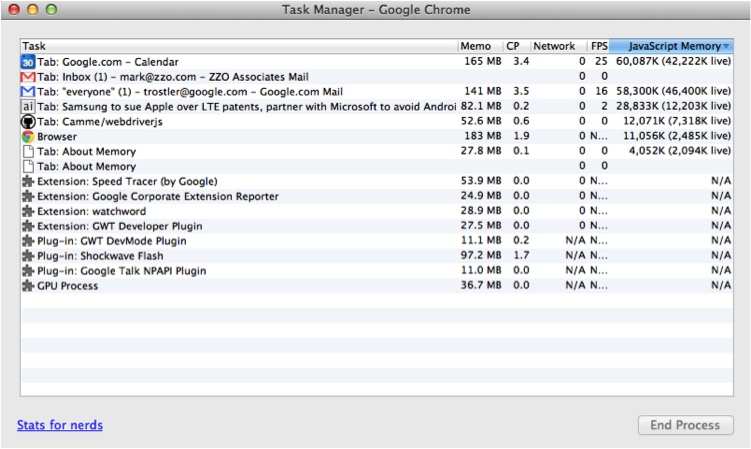This screenshot has height=449, width=751.
Task: Select the 'Tab: Google.com – Calendar' row text
Action: tap(108, 62)
